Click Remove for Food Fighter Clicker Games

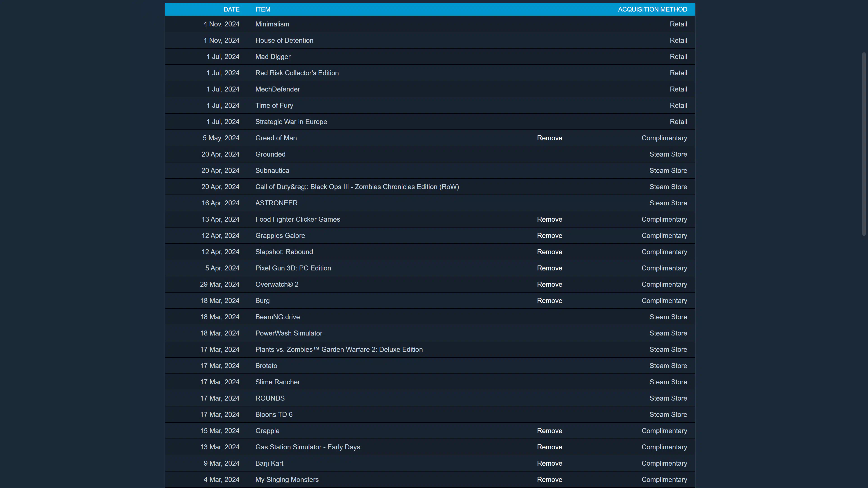click(x=550, y=219)
